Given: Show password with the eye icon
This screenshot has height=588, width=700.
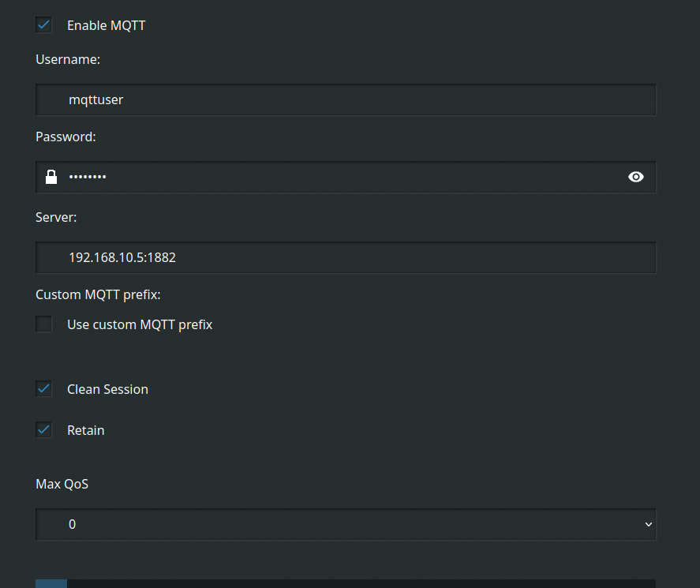Looking at the screenshot, I should click(635, 177).
